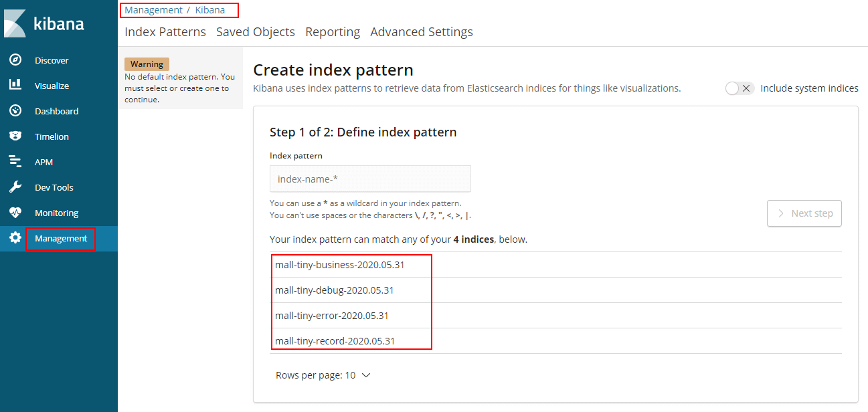
Task: Click the Next step button
Action: (x=804, y=213)
